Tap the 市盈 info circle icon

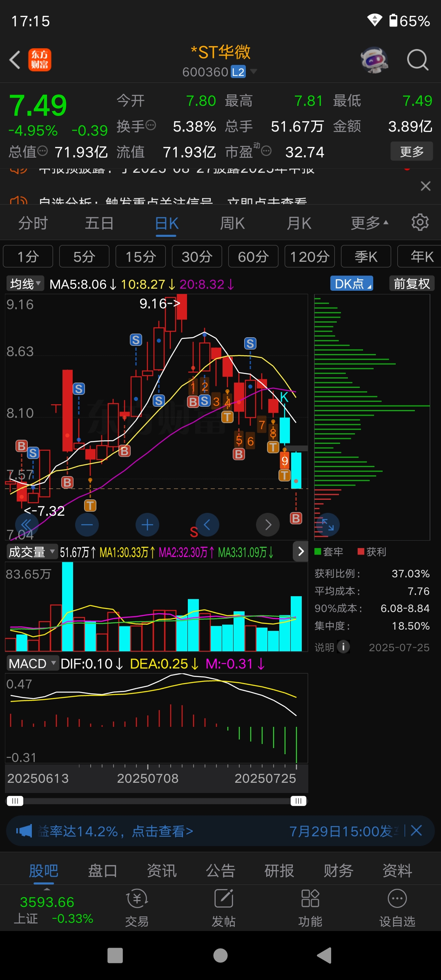tap(266, 151)
